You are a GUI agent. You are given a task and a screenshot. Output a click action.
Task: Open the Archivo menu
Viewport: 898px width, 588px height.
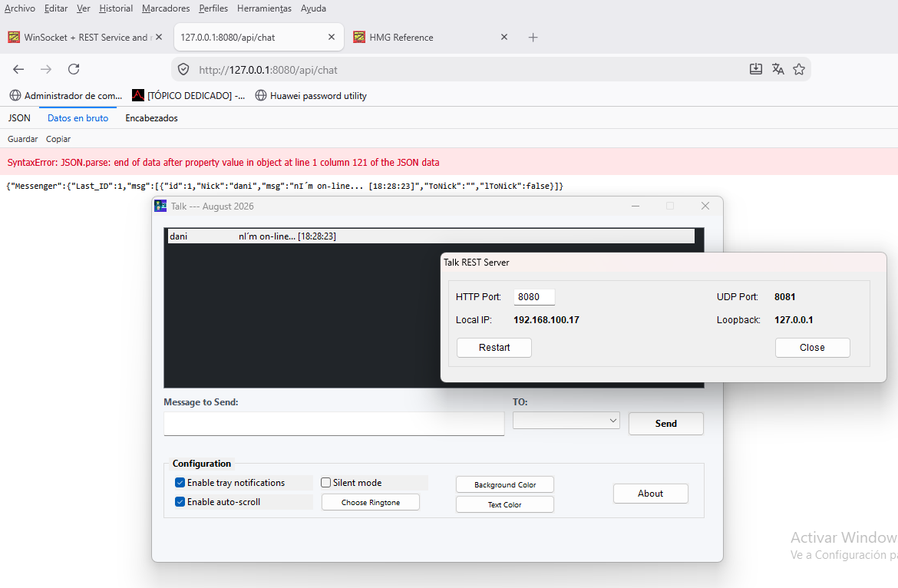tap(19, 8)
